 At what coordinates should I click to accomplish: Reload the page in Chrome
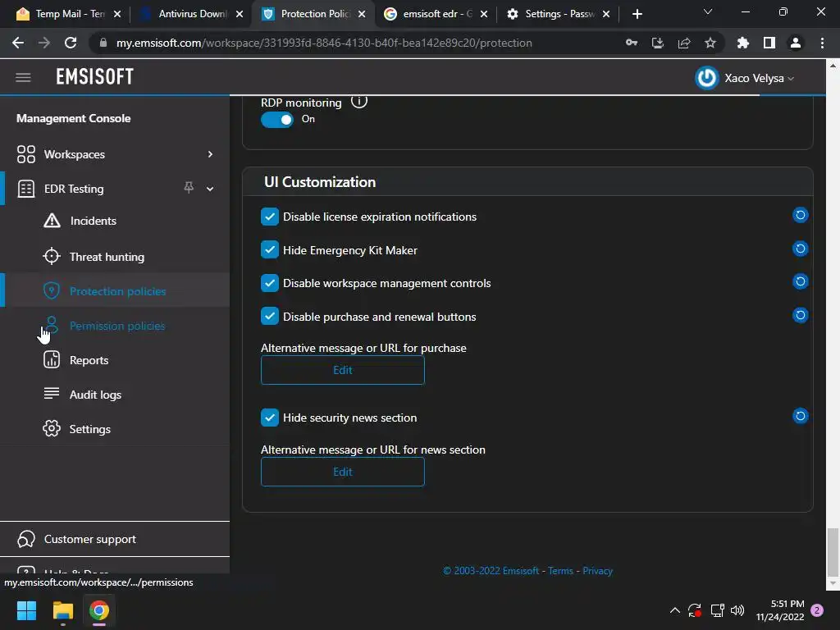tap(71, 43)
